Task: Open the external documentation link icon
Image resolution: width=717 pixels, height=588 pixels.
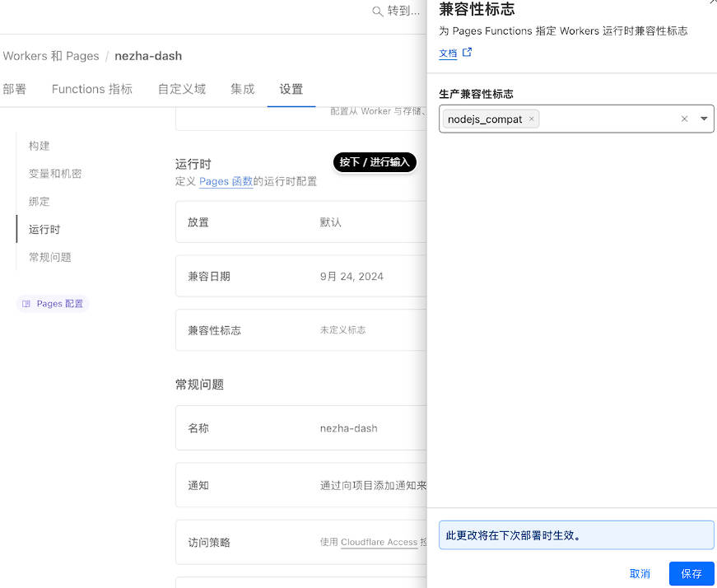Action: (467, 52)
